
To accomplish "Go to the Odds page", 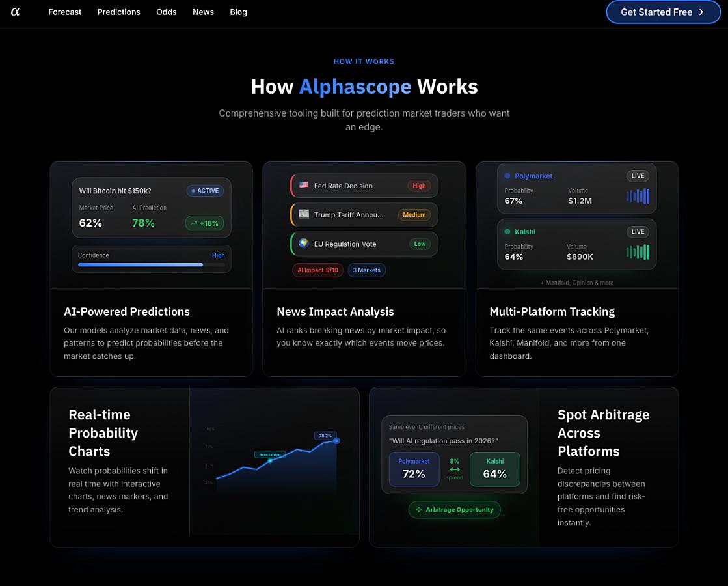I will (x=166, y=12).
